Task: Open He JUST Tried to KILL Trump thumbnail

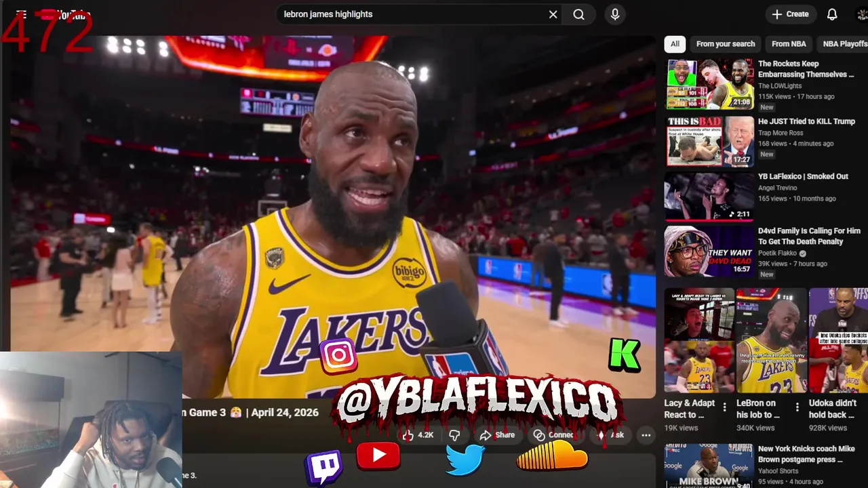Action: pyautogui.click(x=710, y=142)
